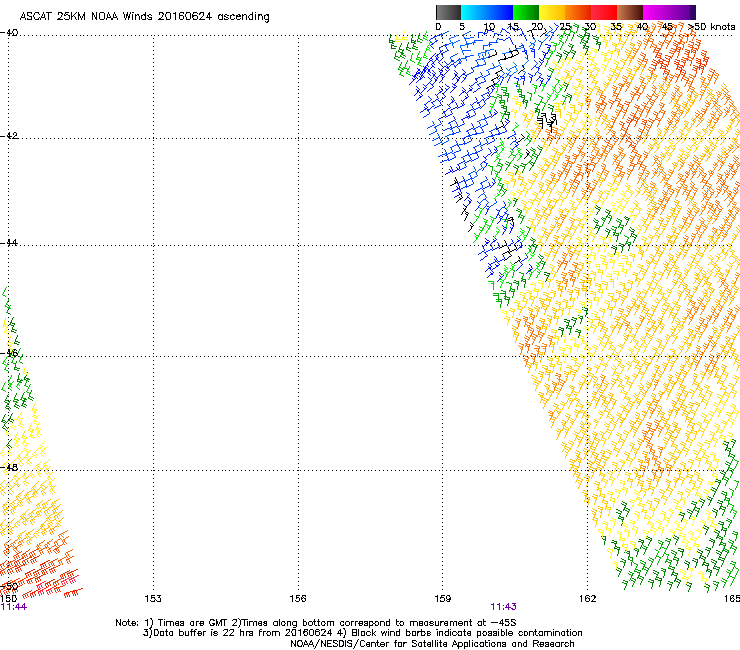Select the '35' label under the color bar
740x650 pixels.
[x=616, y=27]
